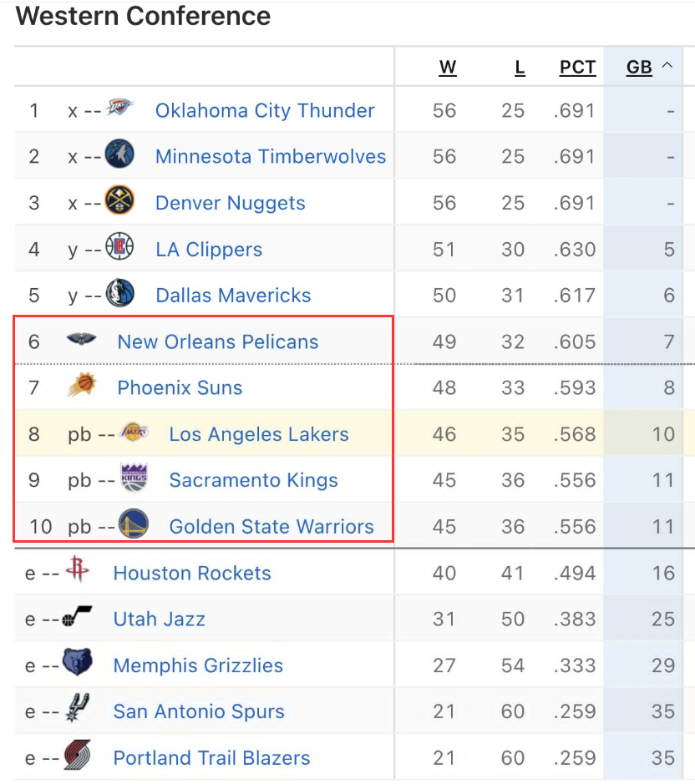Open the Utah Jazz team link
The width and height of the screenshot is (695, 784).
point(160,619)
